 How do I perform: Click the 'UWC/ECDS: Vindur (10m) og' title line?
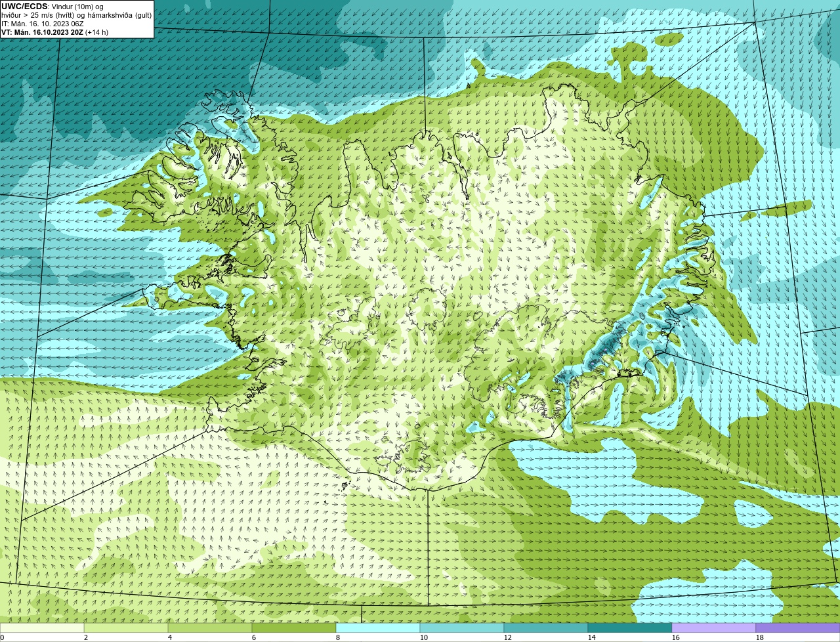tap(52, 7)
